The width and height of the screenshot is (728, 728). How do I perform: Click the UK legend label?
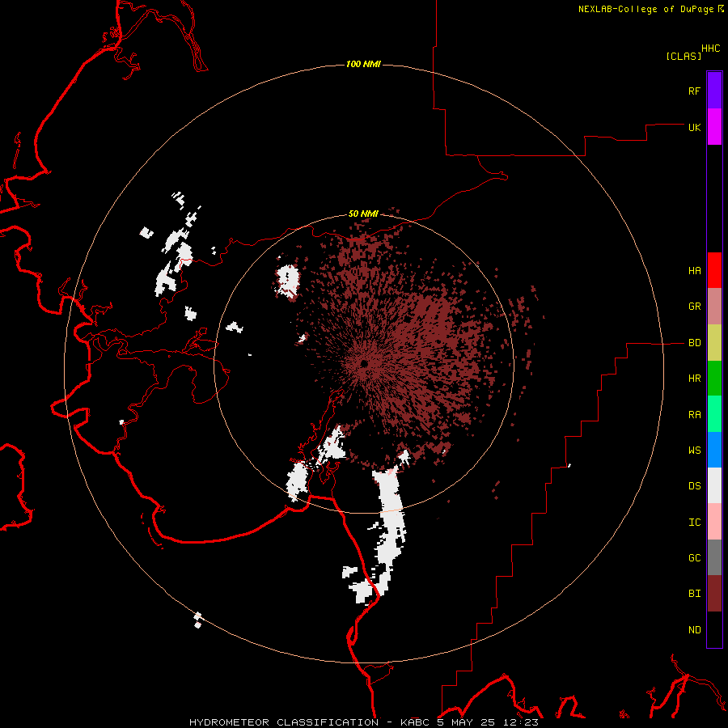click(694, 127)
